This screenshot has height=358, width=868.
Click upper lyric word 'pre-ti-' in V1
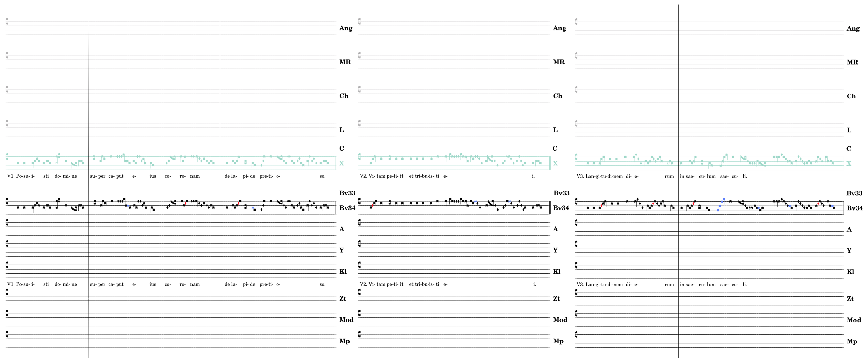point(266,176)
